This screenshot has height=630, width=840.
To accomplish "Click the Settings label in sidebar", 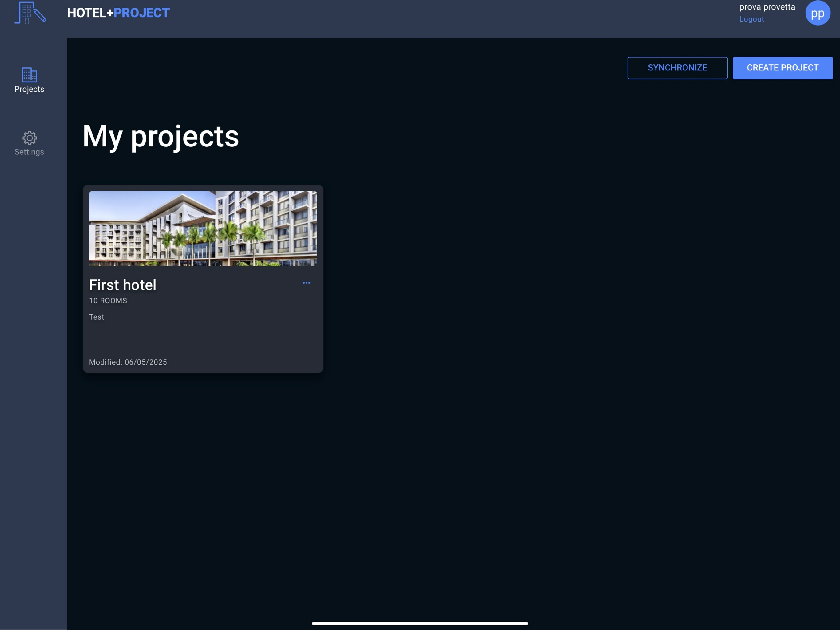I will click(29, 152).
